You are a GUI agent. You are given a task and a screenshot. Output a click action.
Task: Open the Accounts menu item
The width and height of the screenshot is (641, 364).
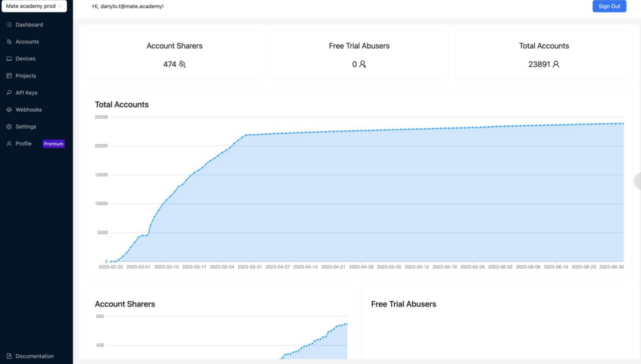[x=27, y=42]
